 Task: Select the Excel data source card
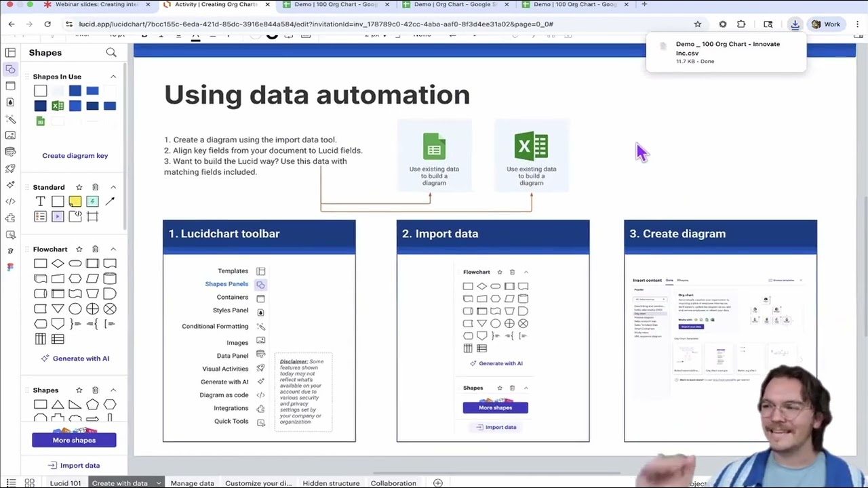click(x=532, y=156)
